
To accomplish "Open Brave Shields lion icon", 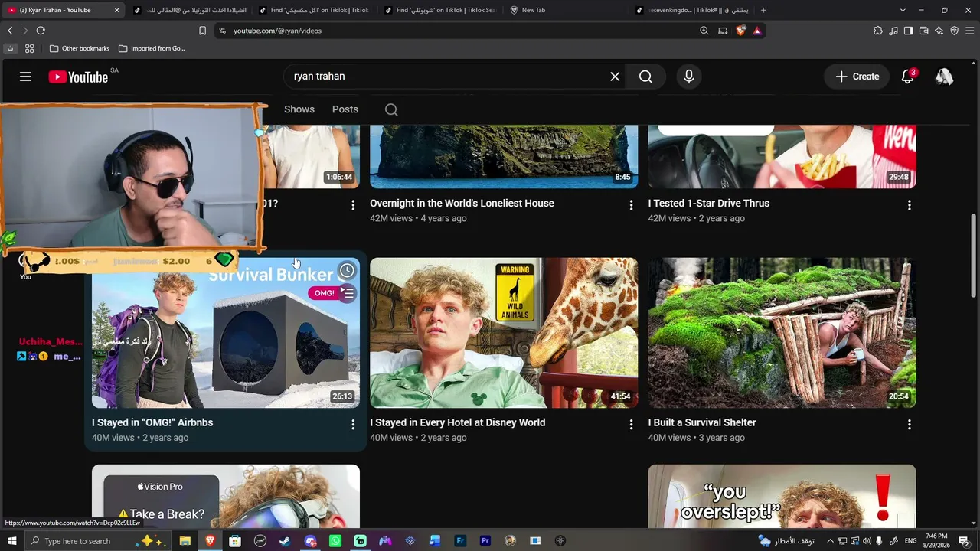I will [x=741, y=31].
